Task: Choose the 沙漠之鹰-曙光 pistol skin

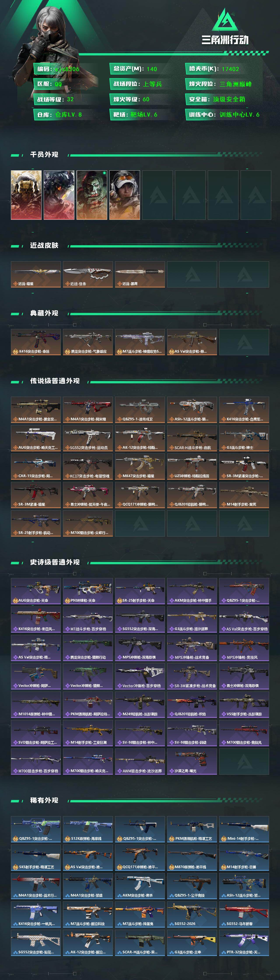Action: pos(192,761)
